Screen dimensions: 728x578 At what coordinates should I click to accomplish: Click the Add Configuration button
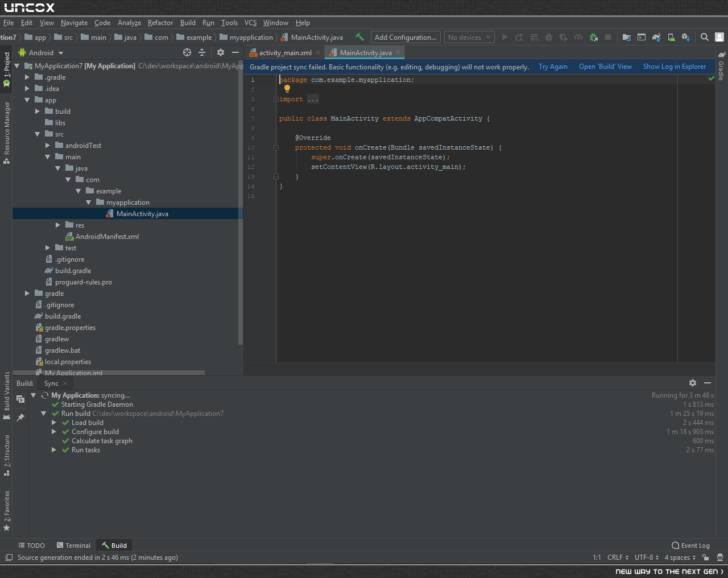coord(406,38)
